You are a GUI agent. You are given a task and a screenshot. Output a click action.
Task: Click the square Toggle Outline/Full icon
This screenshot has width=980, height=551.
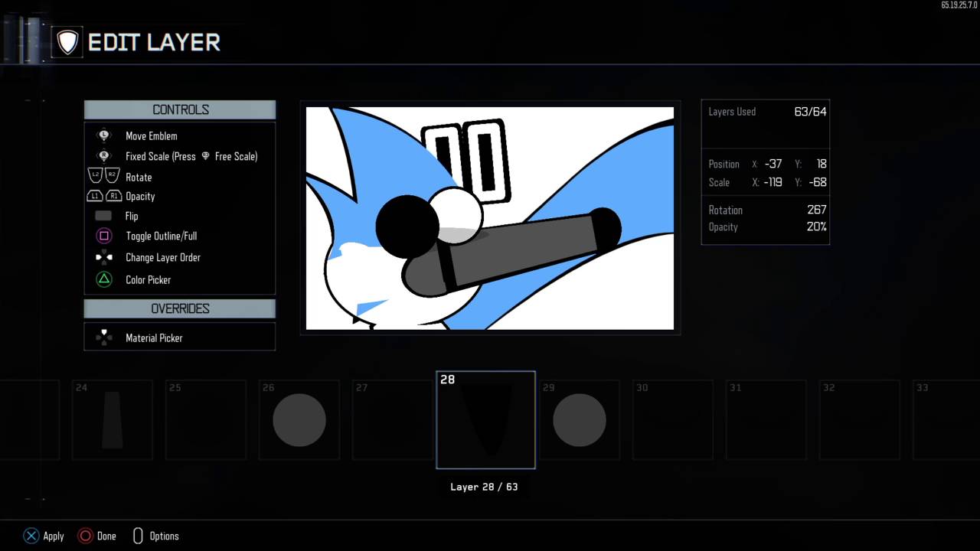click(104, 236)
